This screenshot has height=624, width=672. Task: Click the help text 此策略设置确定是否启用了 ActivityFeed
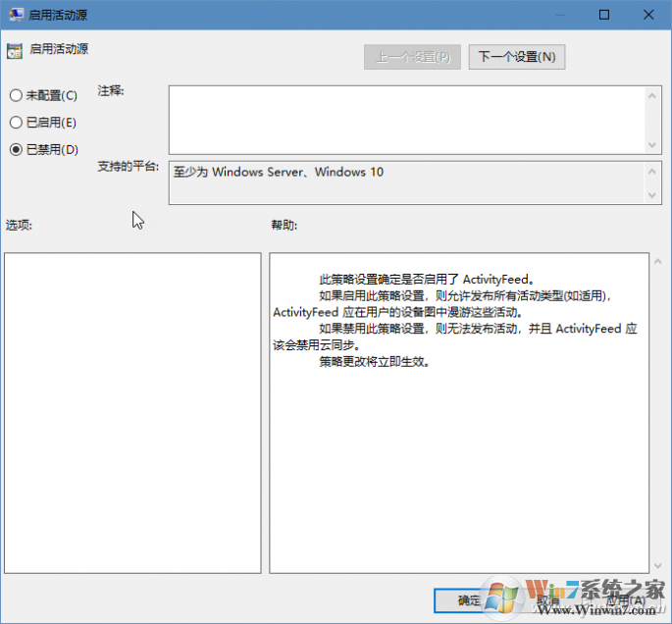[x=427, y=280]
